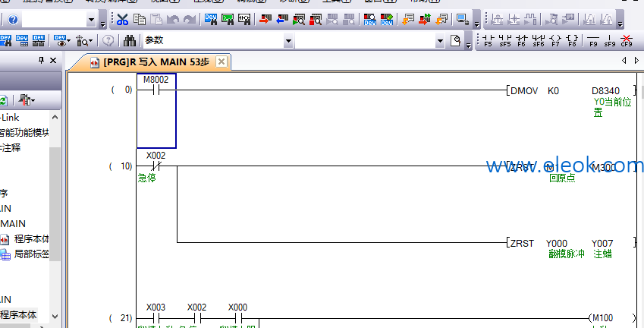The width and height of the screenshot is (644, 328).
Task: Close the MAIN program tab
Action: tap(221, 62)
